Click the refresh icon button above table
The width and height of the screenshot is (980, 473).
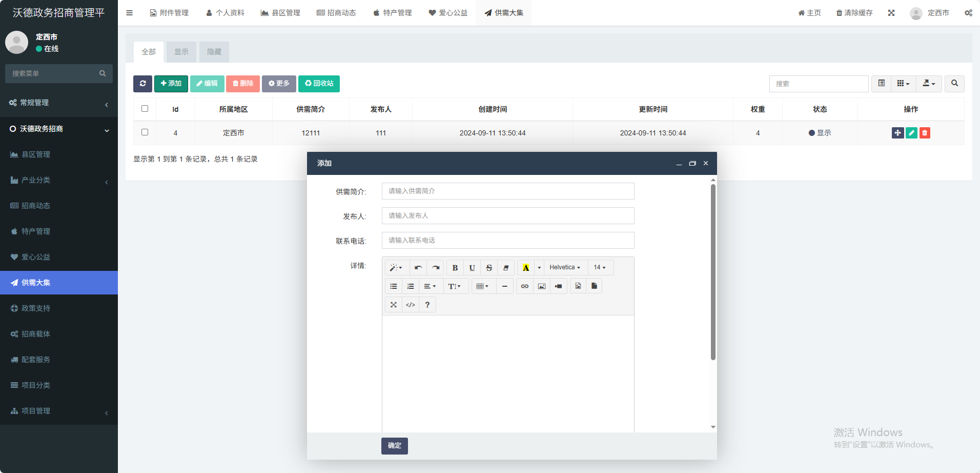142,84
